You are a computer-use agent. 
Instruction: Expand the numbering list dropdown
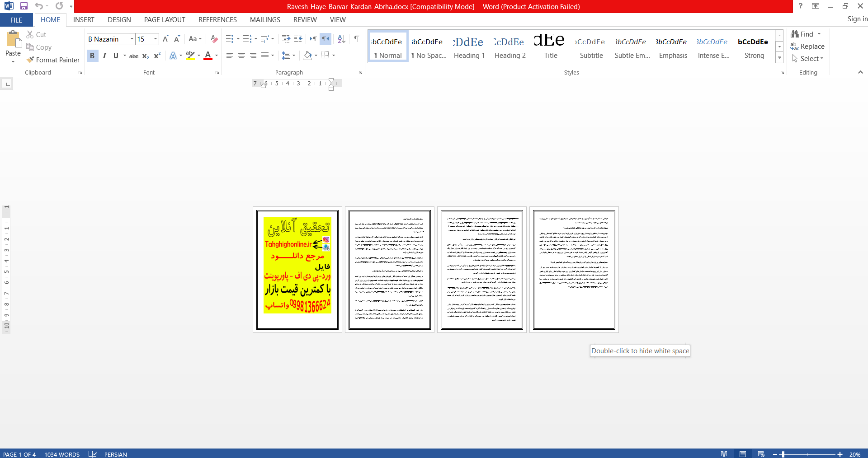coord(255,39)
